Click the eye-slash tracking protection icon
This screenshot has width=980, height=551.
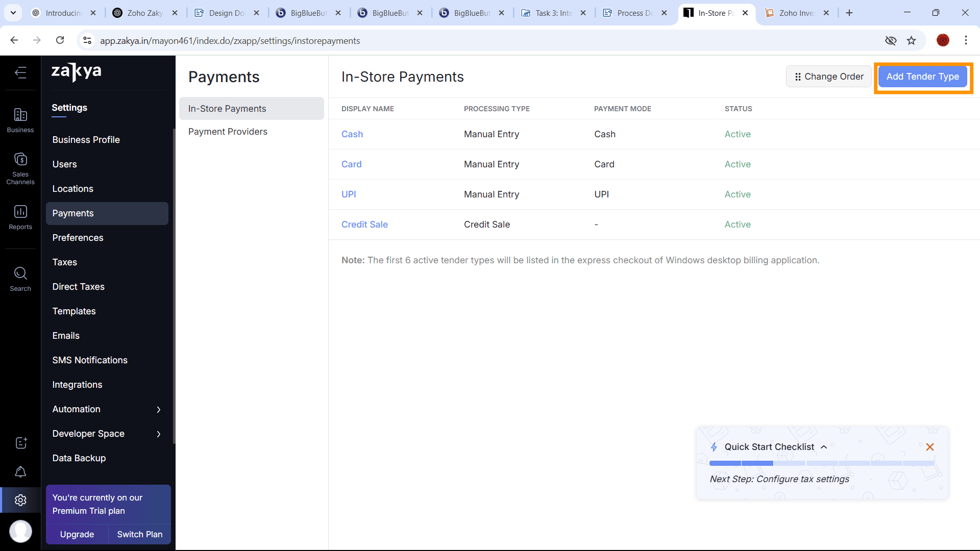click(891, 40)
